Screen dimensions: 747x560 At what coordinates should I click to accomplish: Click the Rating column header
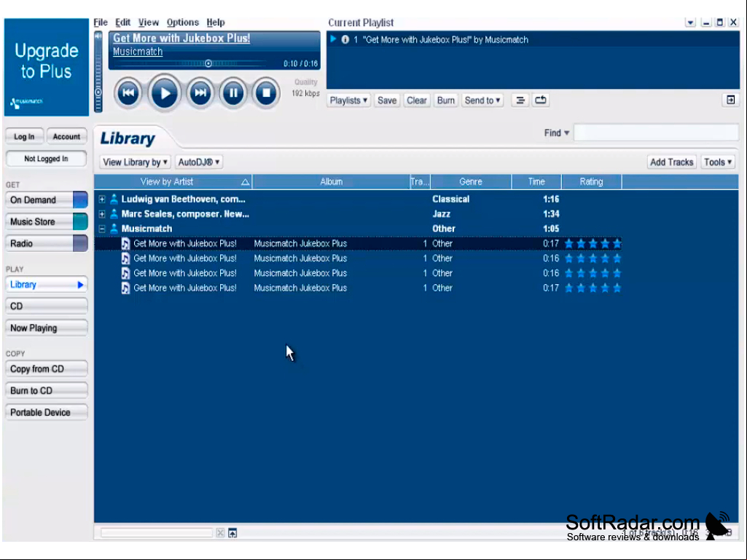coord(591,182)
